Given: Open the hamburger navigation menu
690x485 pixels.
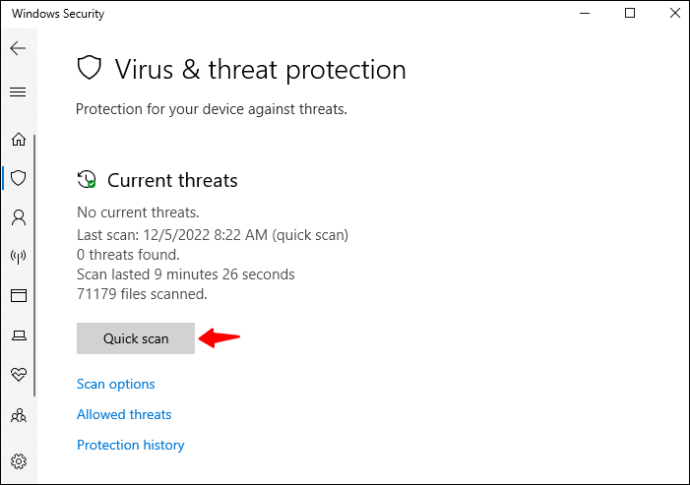Looking at the screenshot, I should [x=18, y=92].
